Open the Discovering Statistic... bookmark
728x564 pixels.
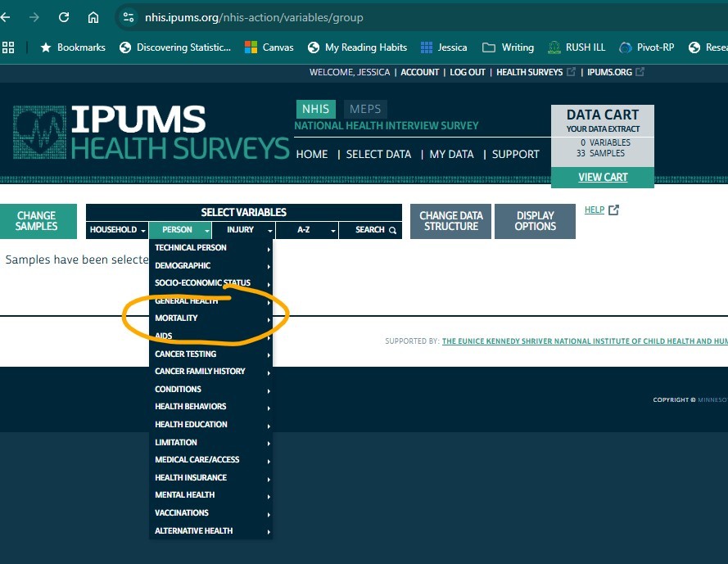pyautogui.click(x=175, y=47)
